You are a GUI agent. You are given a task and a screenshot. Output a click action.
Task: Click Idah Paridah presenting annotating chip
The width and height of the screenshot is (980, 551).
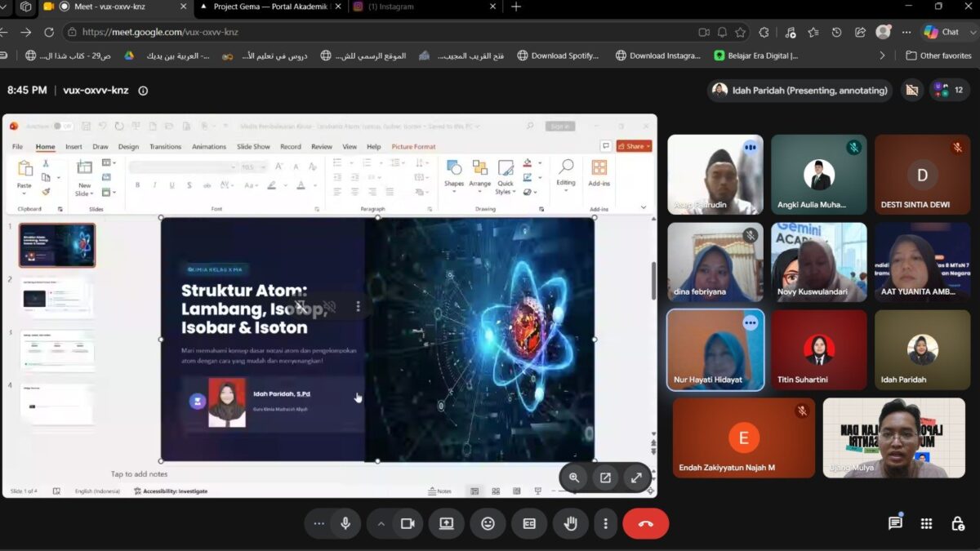(800, 91)
